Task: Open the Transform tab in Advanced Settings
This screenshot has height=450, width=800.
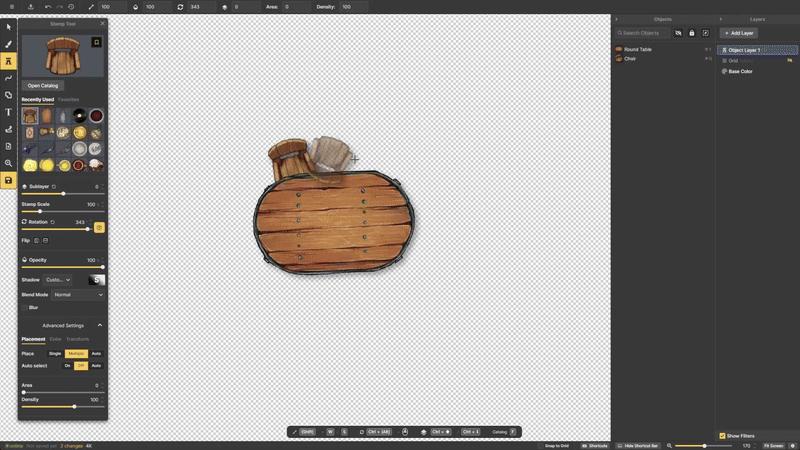Action: click(x=77, y=339)
